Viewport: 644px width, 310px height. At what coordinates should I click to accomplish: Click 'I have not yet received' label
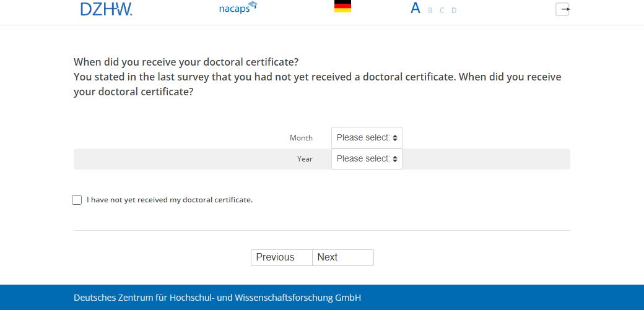170,200
